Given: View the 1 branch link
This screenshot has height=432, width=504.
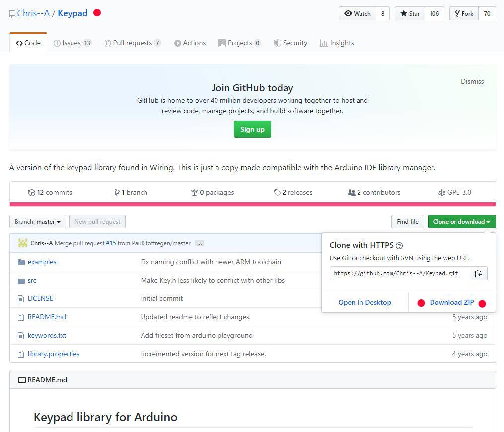Looking at the screenshot, I should [x=131, y=193].
